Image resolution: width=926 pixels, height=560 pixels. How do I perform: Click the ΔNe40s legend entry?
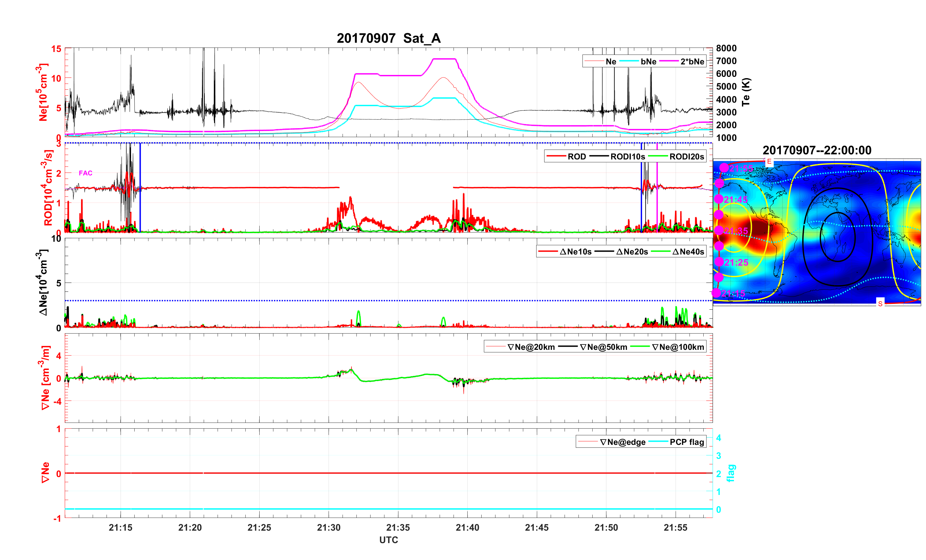pyautogui.click(x=688, y=252)
